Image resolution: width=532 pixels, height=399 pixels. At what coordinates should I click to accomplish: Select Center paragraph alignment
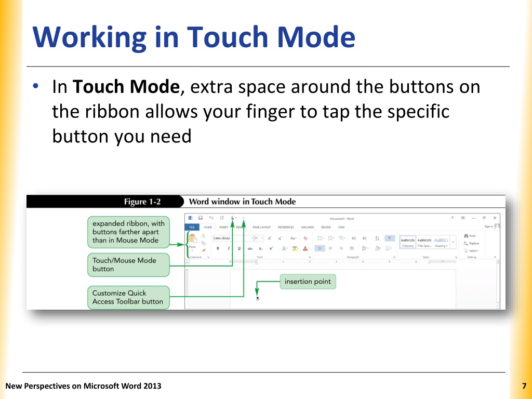pos(330,248)
